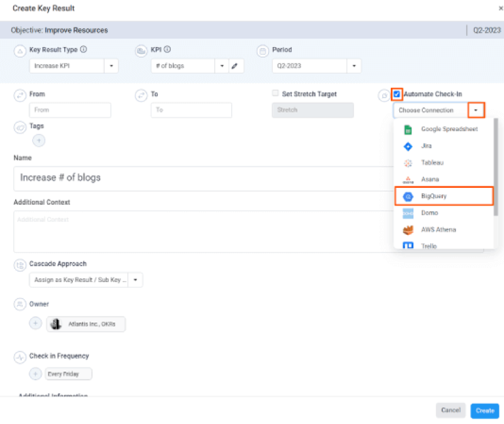Click the Cancel button

click(x=450, y=410)
